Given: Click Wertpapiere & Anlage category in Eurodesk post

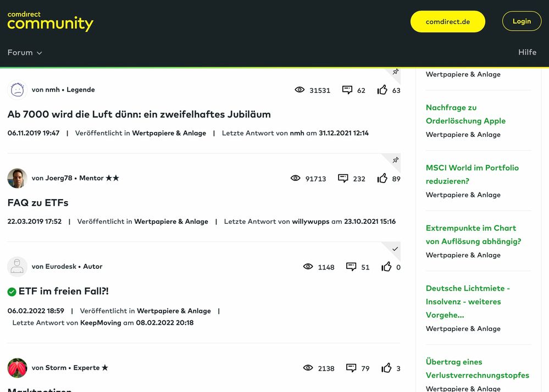Looking at the screenshot, I should [174, 311].
